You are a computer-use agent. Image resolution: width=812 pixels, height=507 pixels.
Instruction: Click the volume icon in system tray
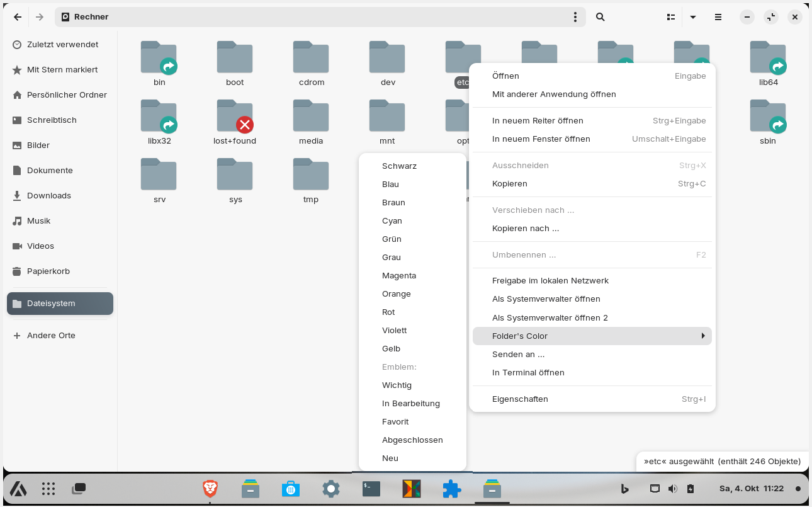click(x=672, y=489)
